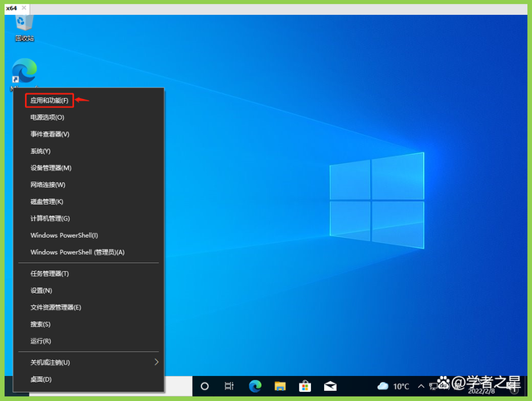
Task: Launch 计算机管理(G)
Action: coord(88,218)
